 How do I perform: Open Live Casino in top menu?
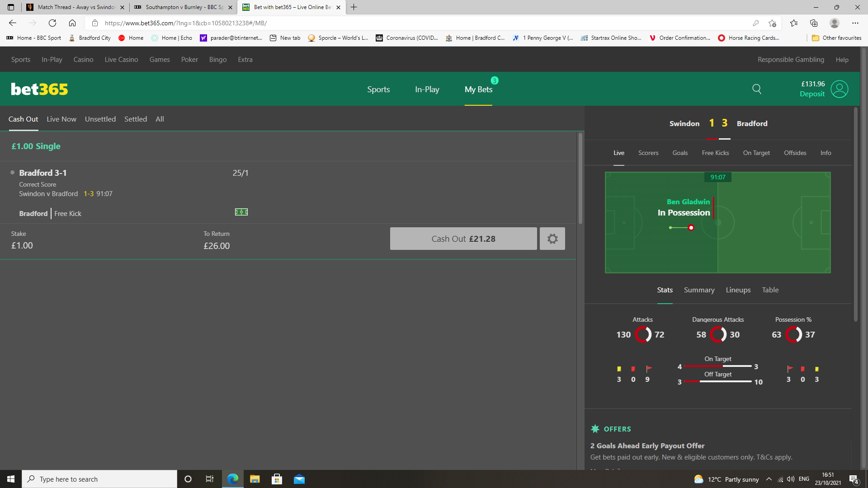pyautogui.click(x=121, y=59)
